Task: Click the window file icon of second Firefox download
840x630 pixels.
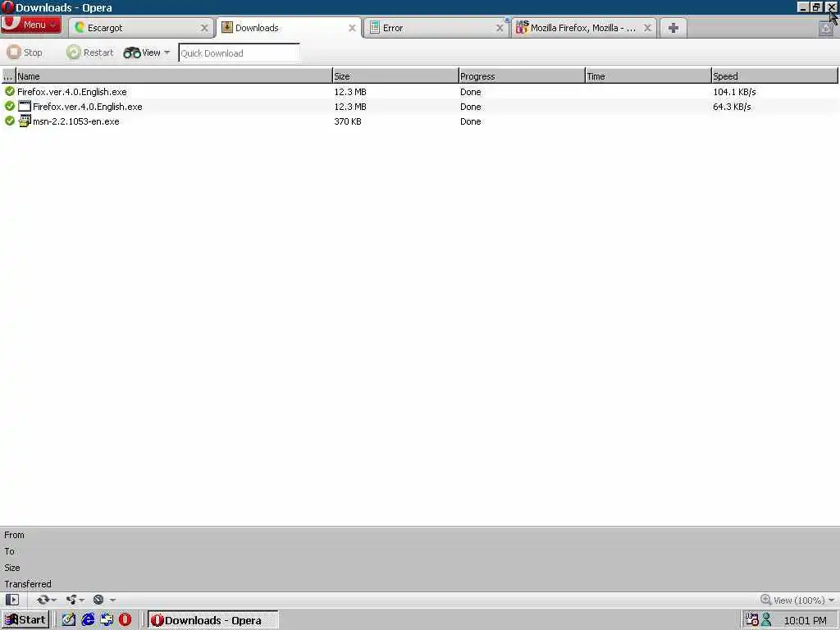Action: [x=25, y=106]
